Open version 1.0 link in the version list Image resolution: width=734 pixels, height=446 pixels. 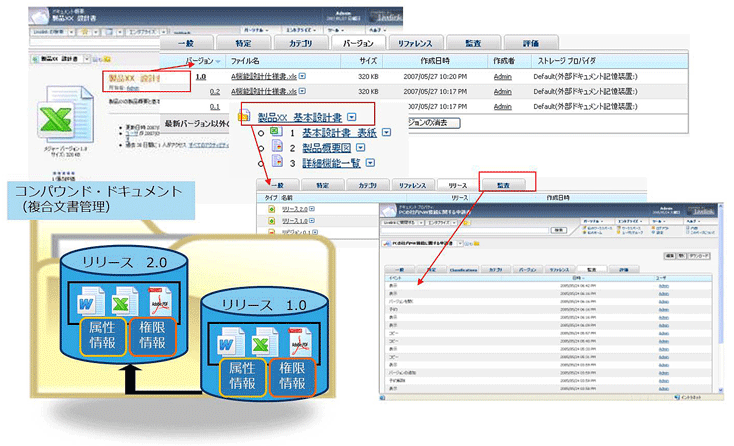(x=201, y=76)
